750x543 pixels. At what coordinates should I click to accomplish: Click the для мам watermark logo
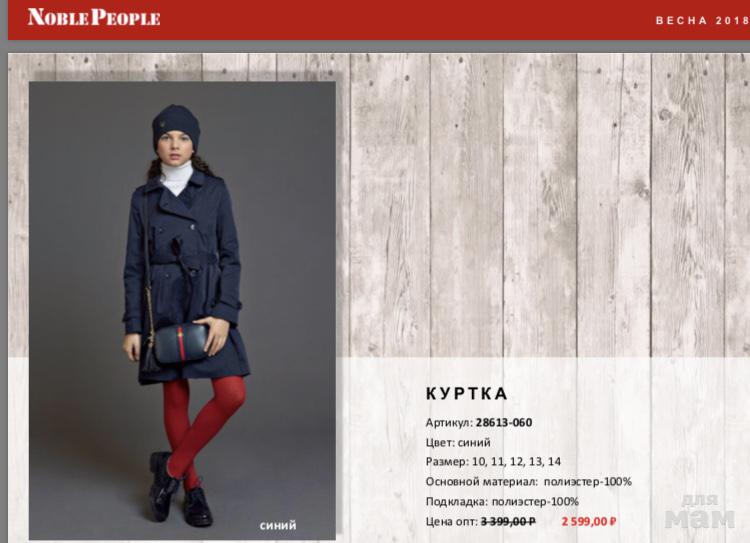point(699,512)
